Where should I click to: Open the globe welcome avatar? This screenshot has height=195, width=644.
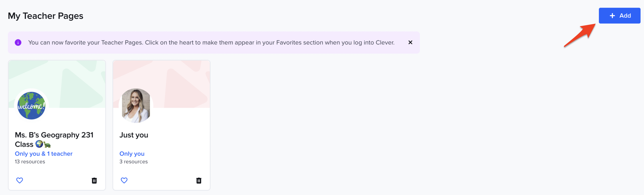pyautogui.click(x=31, y=105)
